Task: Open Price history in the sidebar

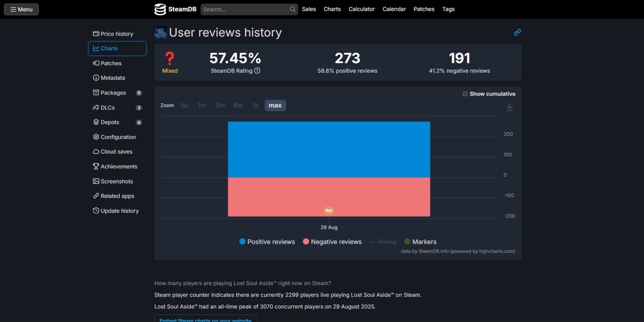Action: click(x=113, y=34)
